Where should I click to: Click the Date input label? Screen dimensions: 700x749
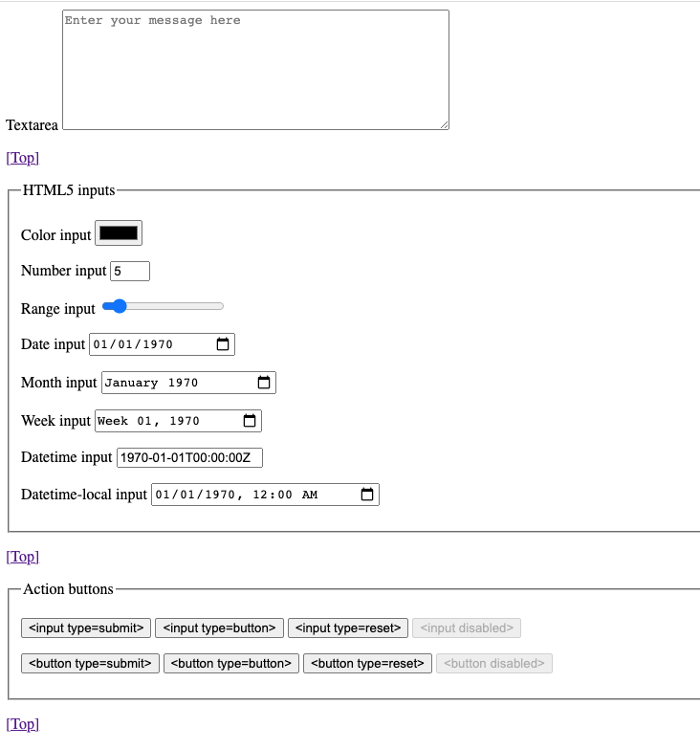(53, 344)
